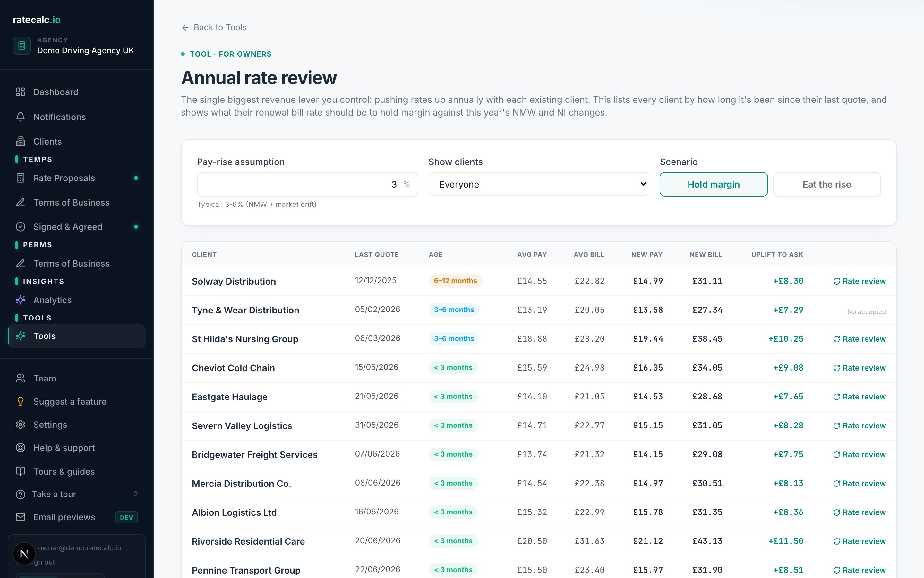Click the CLIENT column header
Image resolution: width=924 pixels, height=578 pixels.
click(x=204, y=255)
